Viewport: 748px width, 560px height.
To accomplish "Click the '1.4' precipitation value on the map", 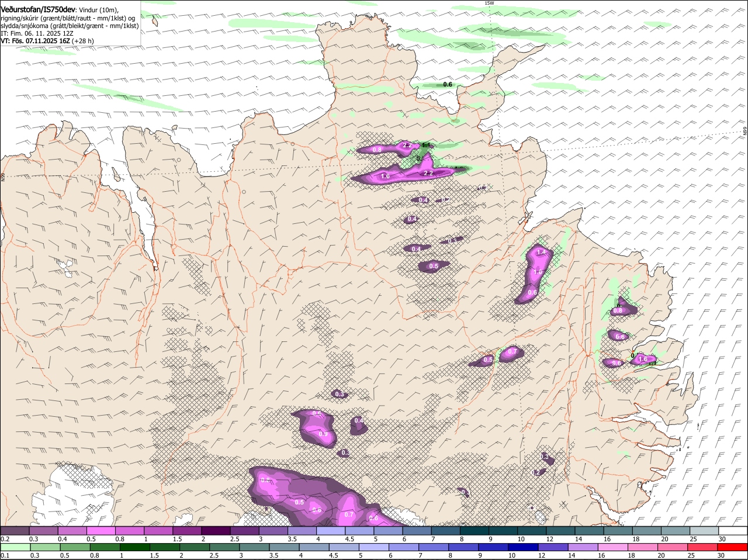I will click(x=541, y=253).
